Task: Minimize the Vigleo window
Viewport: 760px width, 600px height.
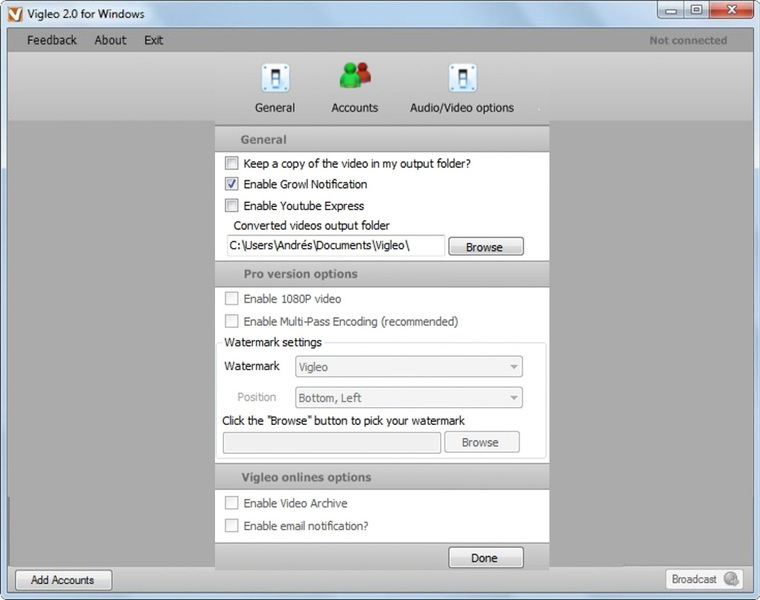Action: [x=671, y=11]
